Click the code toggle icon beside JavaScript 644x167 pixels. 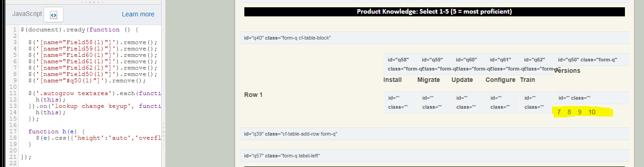54,15
